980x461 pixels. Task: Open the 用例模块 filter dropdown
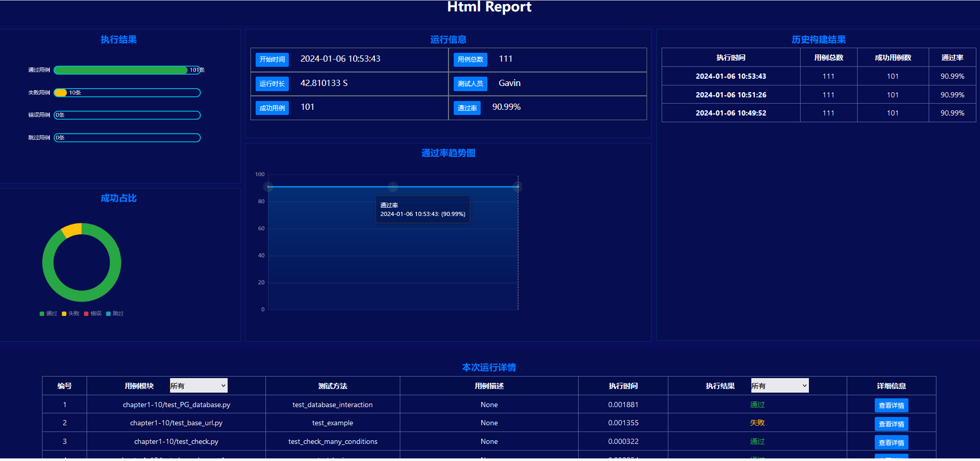(x=199, y=385)
